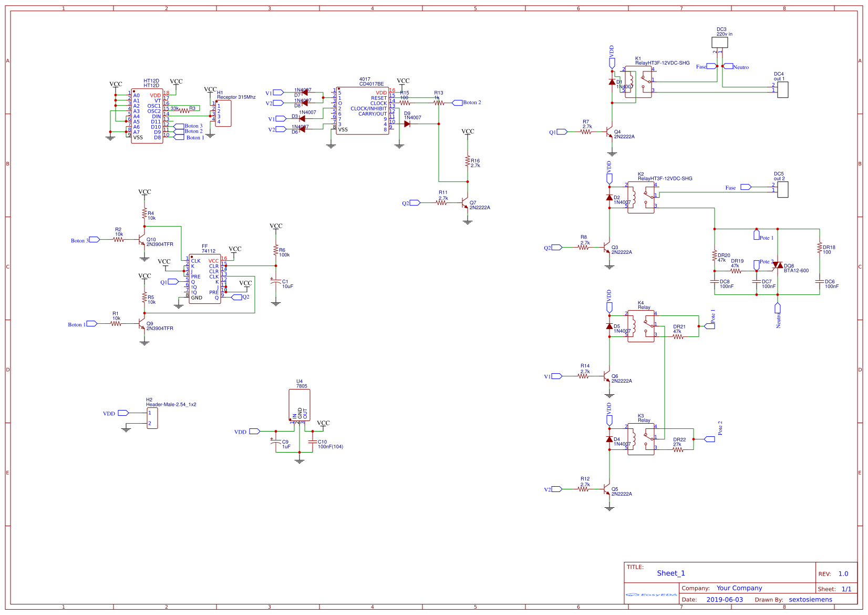The image size is (868, 615).
Task: Click the REV value '1.0'
Action: click(843, 574)
